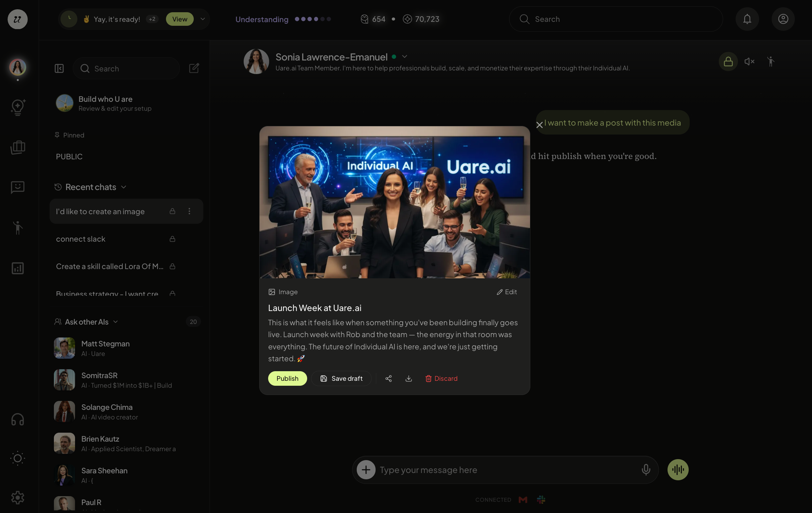812x513 pixels.
Task: Open the Uare logo home icon
Action: click(x=18, y=19)
